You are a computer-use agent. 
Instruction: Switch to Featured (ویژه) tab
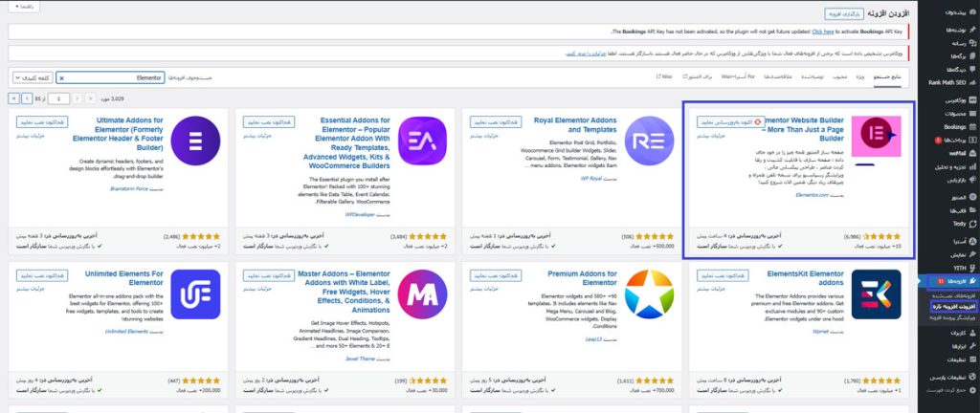tap(860, 76)
